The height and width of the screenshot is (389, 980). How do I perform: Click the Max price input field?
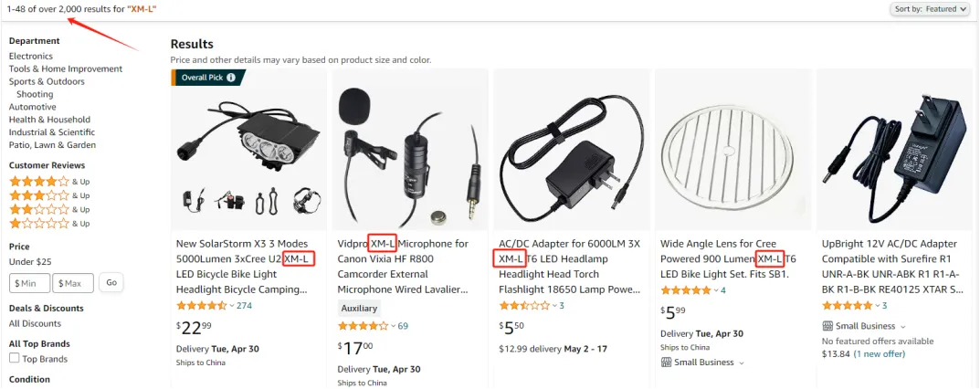(73, 283)
